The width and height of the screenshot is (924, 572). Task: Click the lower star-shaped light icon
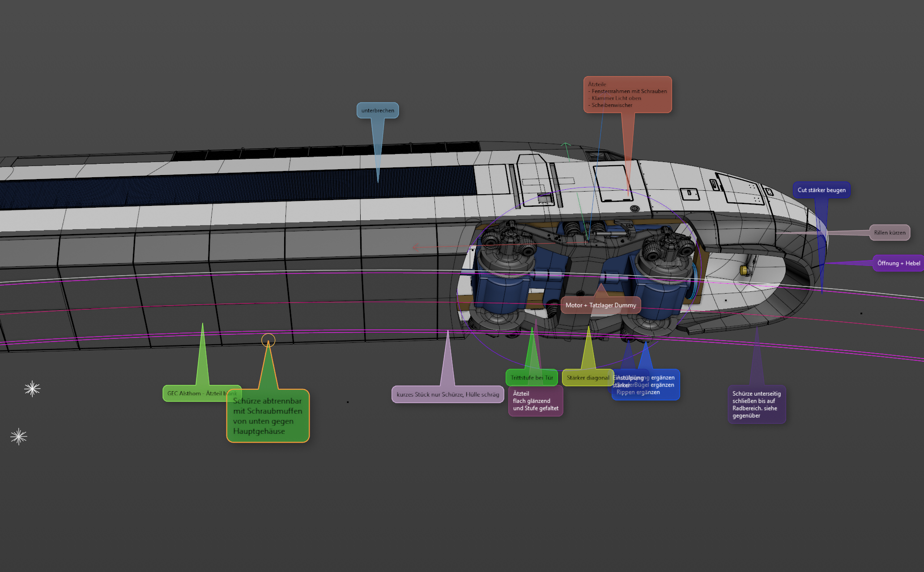point(19,436)
